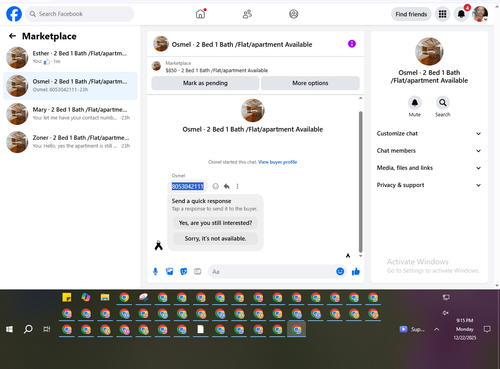
Task: Click the Facebook logo
Action: coord(14,14)
